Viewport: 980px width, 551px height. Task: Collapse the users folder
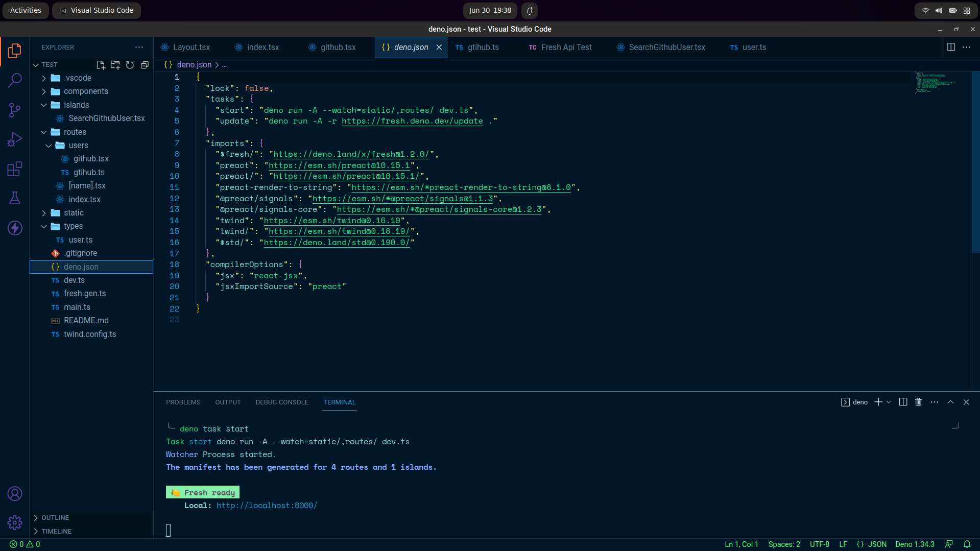tap(91, 145)
